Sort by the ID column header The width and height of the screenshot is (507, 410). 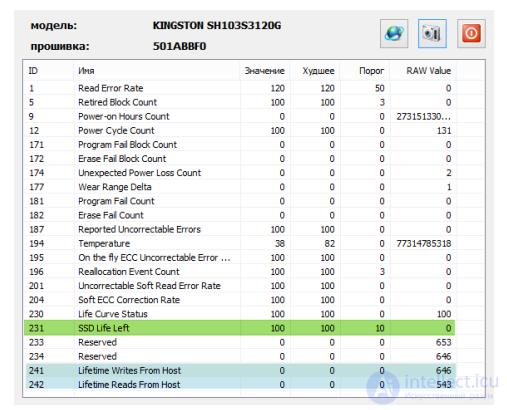click(48, 71)
